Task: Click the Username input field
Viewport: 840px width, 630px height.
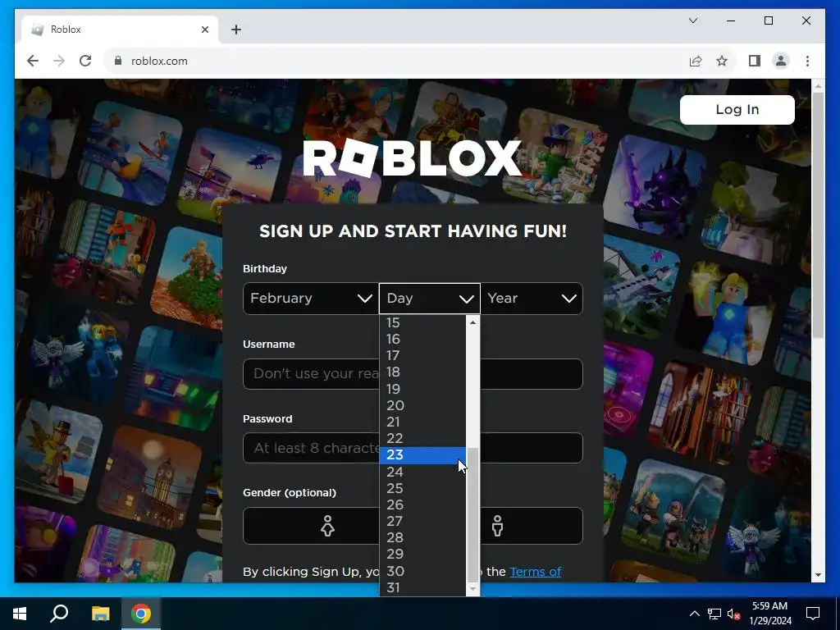Action: coord(413,374)
